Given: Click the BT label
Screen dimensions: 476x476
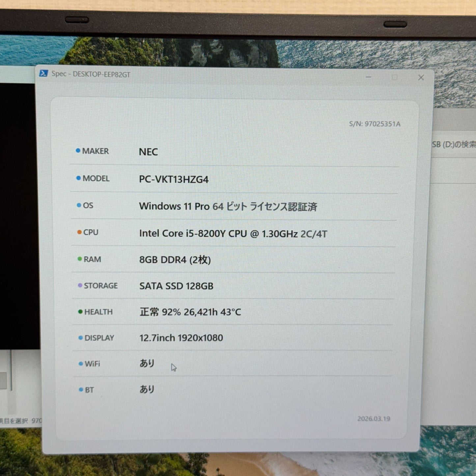Looking at the screenshot, I should [89, 390].
